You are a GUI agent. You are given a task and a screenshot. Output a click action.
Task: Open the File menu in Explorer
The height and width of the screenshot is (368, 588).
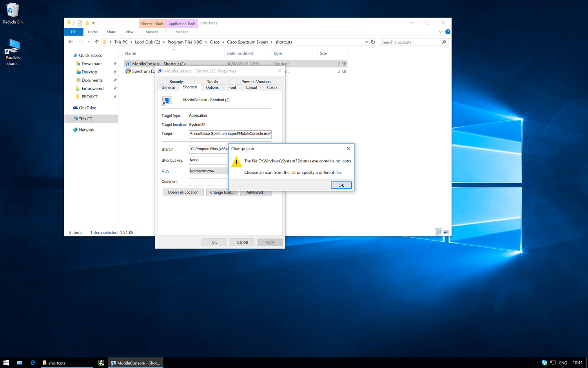74,32
